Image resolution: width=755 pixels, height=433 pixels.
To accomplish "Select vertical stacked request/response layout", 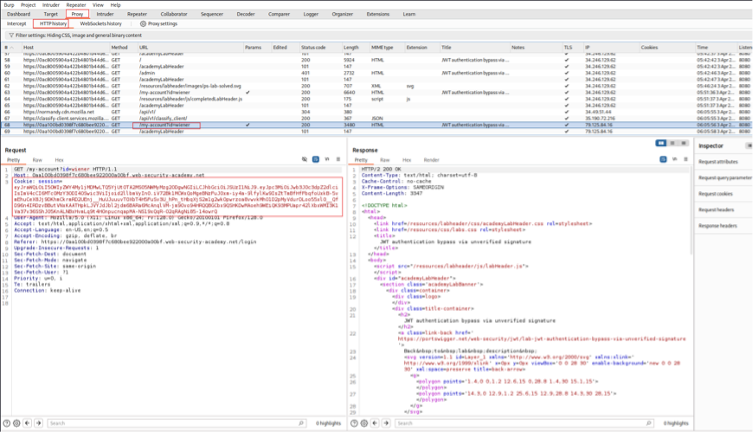I will pos(673,143).
